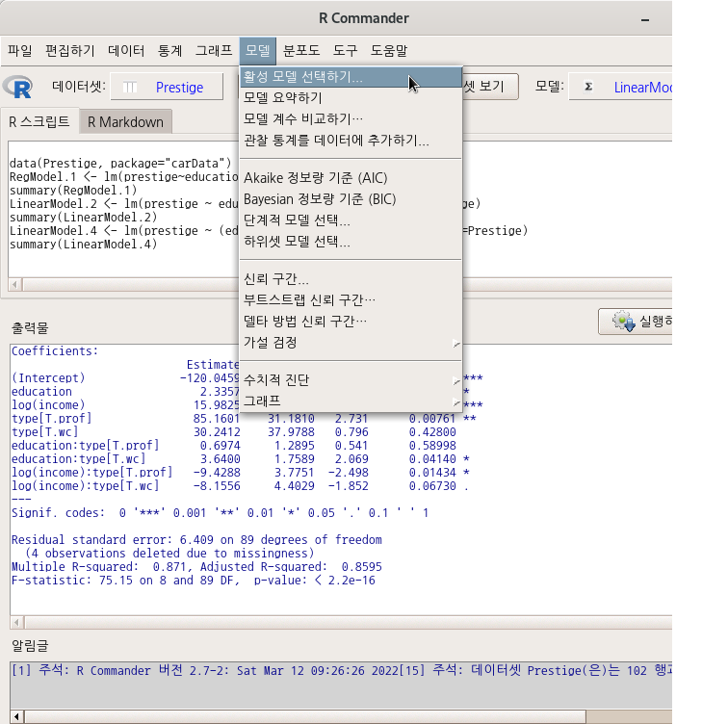The height and width of the screenshot is (724, 728).
Task: Open the 분포도 menu
Action: [x=301, y=51]
